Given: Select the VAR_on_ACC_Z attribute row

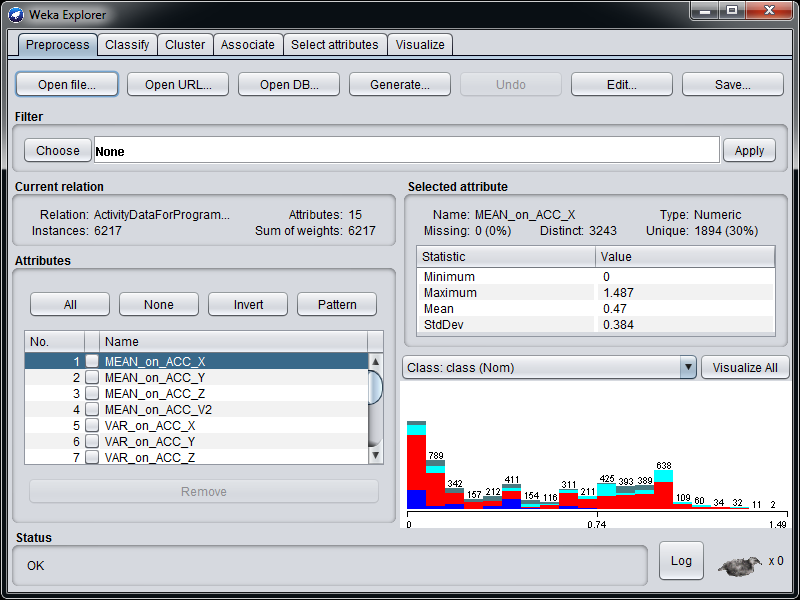Looking at the screenshot, I should coord(196,457).
